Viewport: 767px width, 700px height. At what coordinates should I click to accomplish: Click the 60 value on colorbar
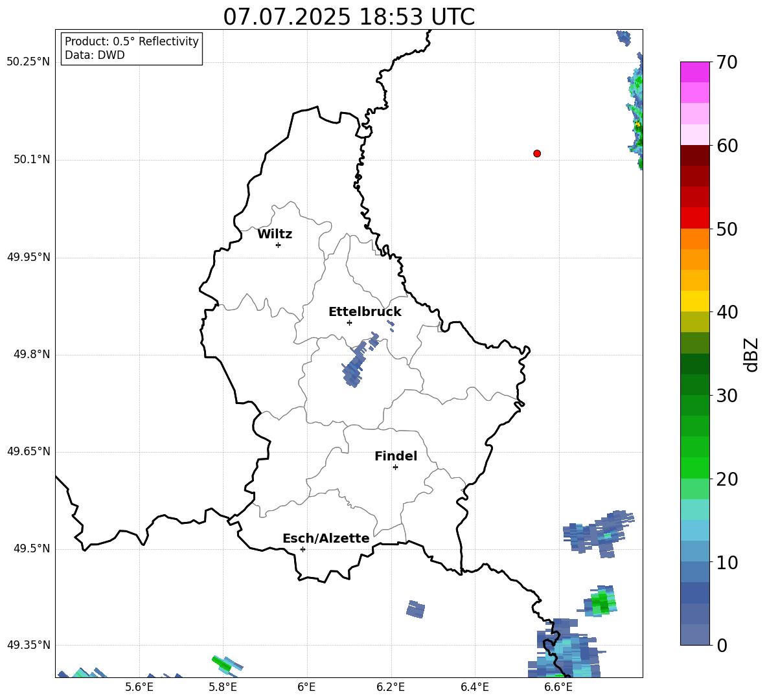coord(726,146)
